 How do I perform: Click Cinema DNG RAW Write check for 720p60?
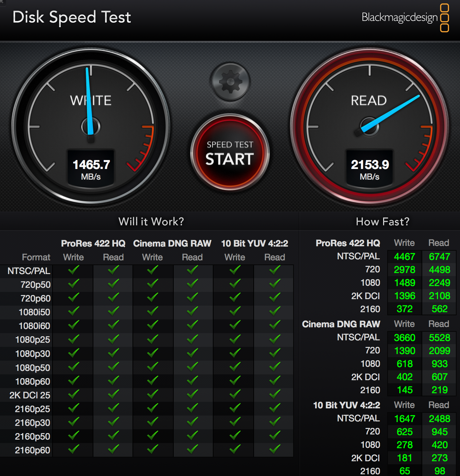pyautogui.click(x=152, y=298)
